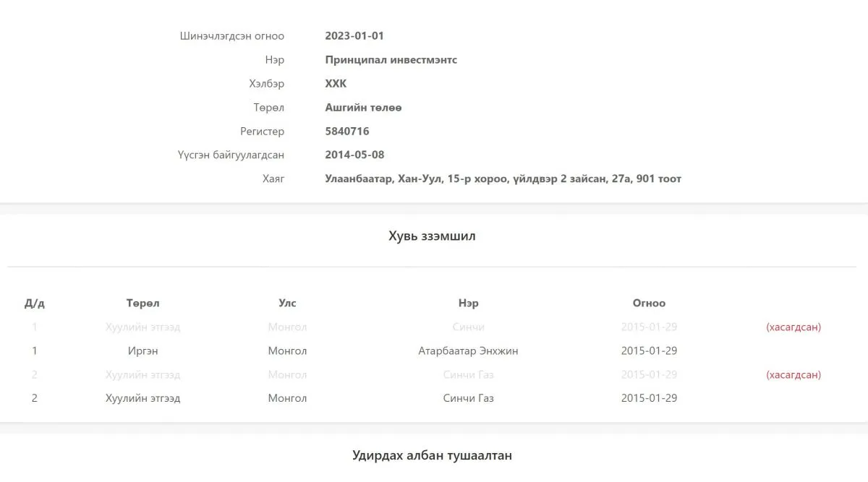868x482 pixels.
Task: Click "(хасагдсан)" tag beside the greyed-out "Синчи Газ"
Action: (x=793, y=375)
